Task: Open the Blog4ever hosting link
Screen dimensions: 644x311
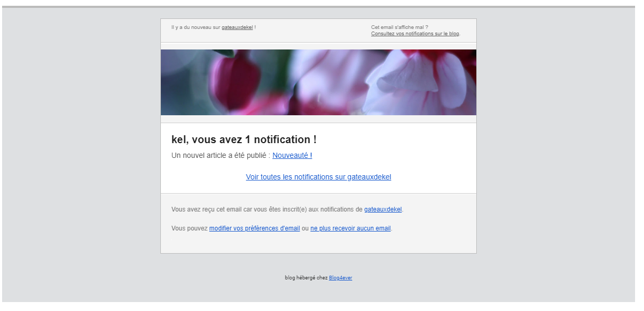Action: click(x=341, y=278)
